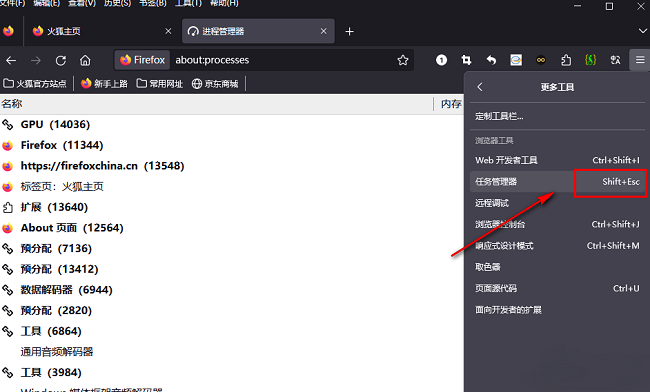
Task: Close the 火狐主页 tab
Action: [x=168, y=31]
